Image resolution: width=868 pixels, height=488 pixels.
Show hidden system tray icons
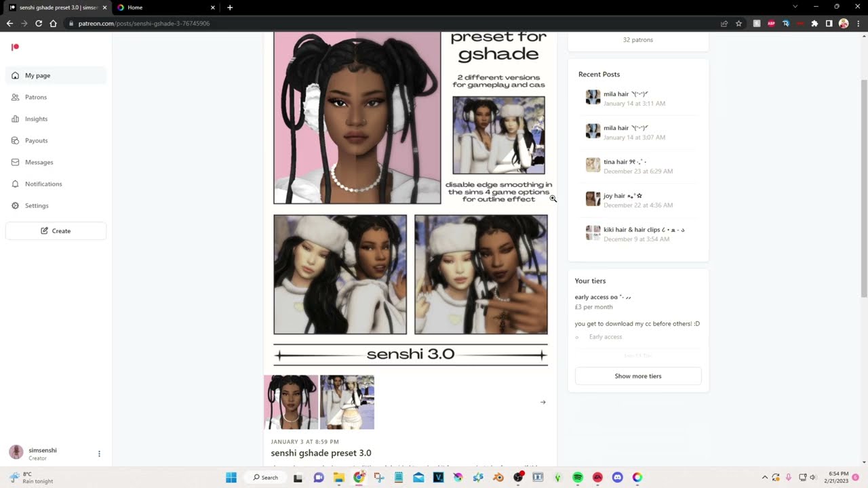pos(765,477)
